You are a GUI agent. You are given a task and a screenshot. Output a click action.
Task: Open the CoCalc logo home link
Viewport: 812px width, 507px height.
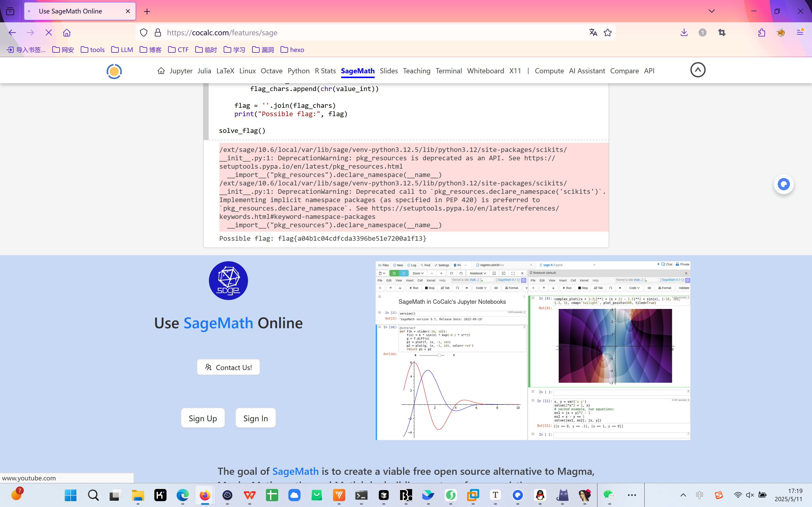tap(114, 72)
